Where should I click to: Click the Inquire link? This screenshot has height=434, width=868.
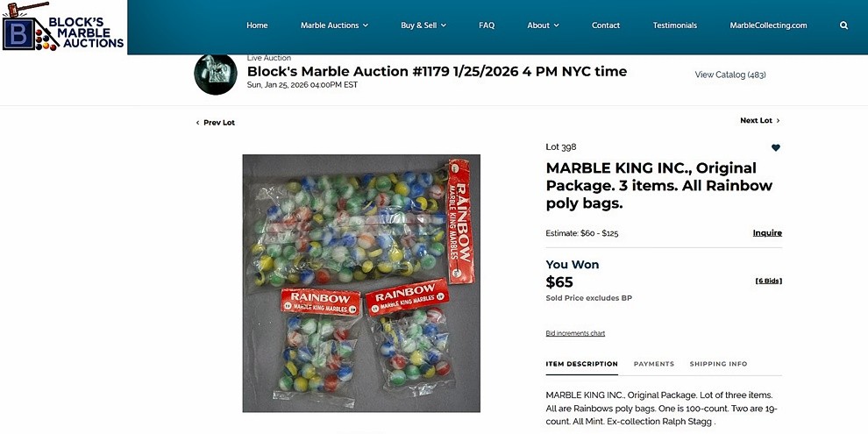767,232
